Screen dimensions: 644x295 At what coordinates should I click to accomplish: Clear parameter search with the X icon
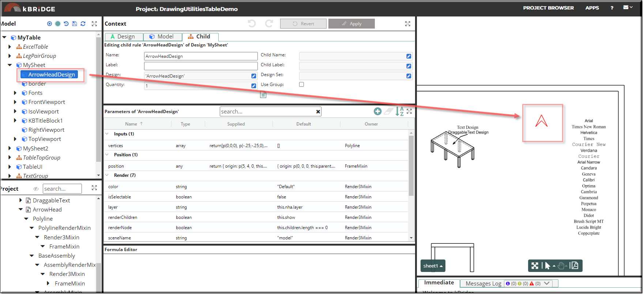click(318, 112)
